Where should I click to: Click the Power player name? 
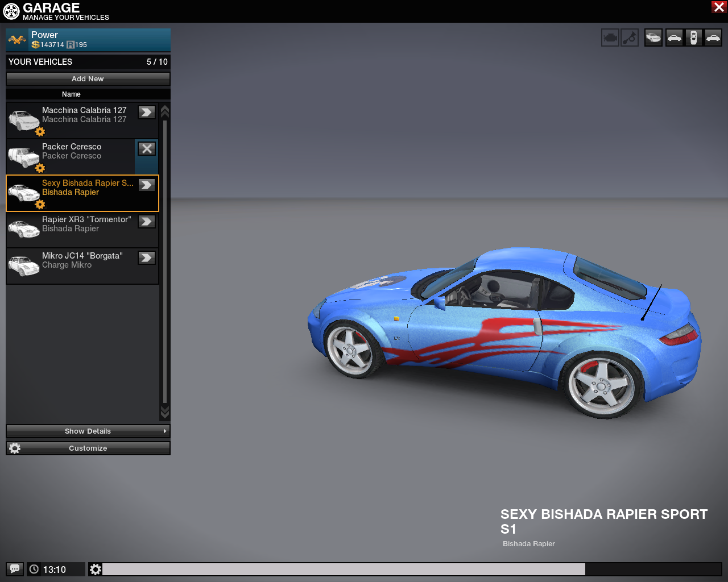[x=44, y=35]
